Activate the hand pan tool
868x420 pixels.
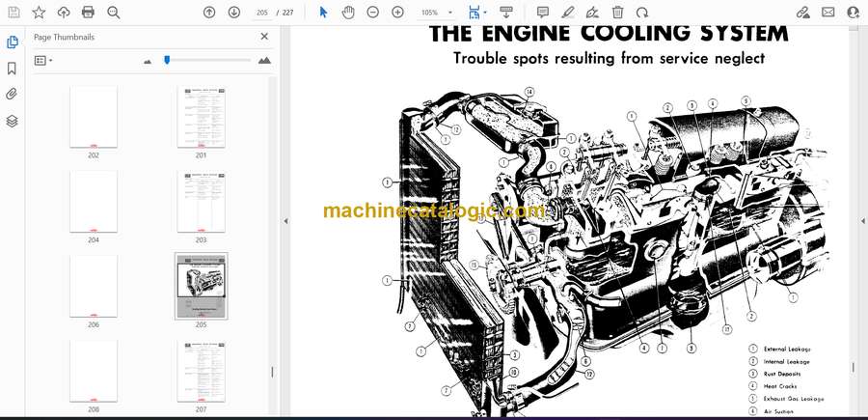click(348, 13)
